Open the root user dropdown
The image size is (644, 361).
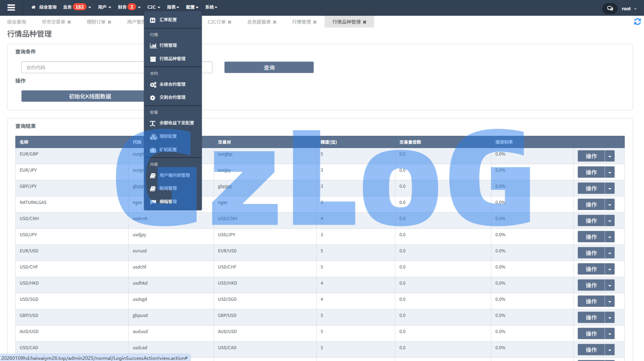pyautogui.click(x=629, y=9)
